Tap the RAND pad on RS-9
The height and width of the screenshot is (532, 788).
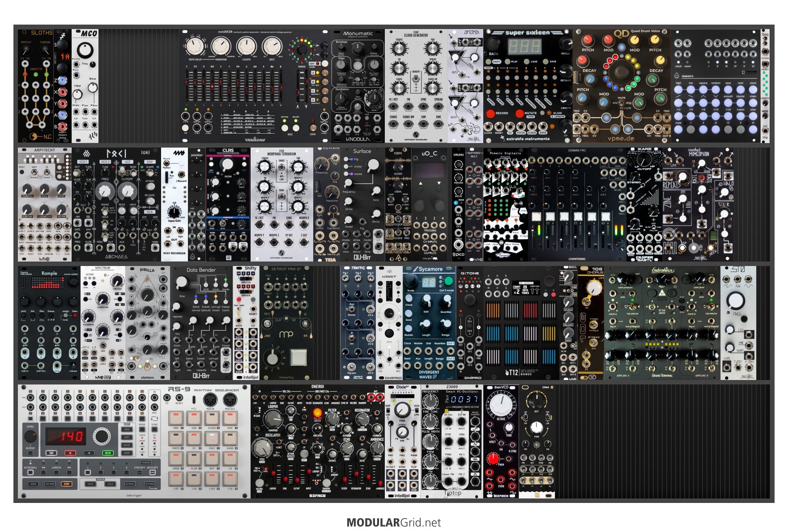point(230,439)
